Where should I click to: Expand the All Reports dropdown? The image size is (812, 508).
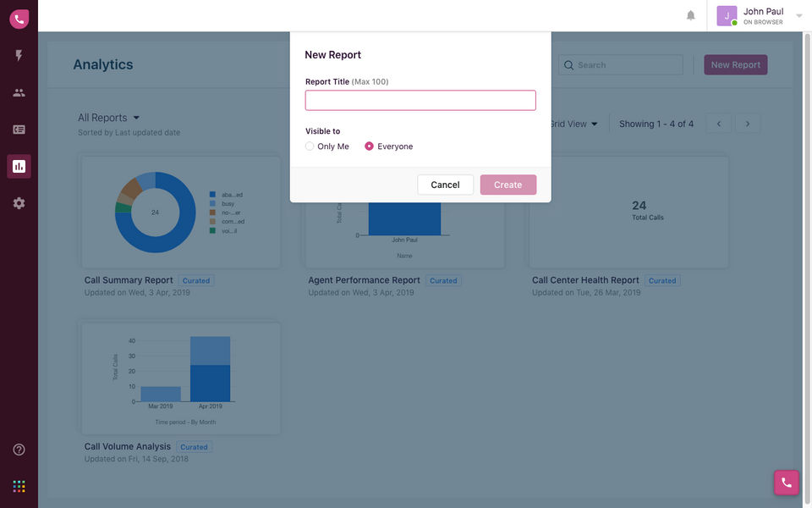tap(109, 118)
